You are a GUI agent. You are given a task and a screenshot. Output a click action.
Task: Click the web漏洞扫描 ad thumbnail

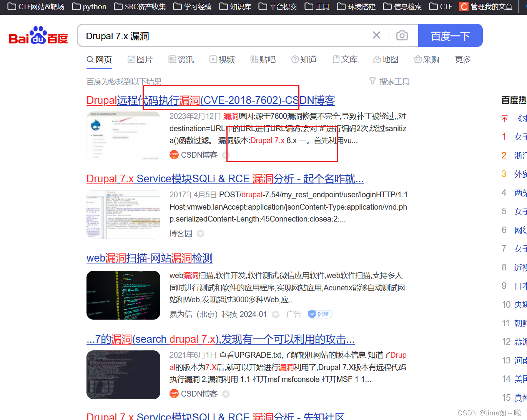[x=123, y=295]
